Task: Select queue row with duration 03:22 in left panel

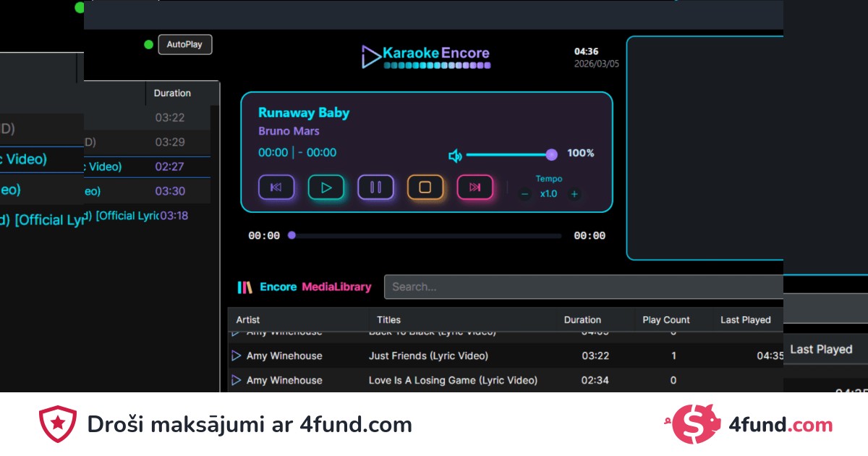Action: click(147, 117)
